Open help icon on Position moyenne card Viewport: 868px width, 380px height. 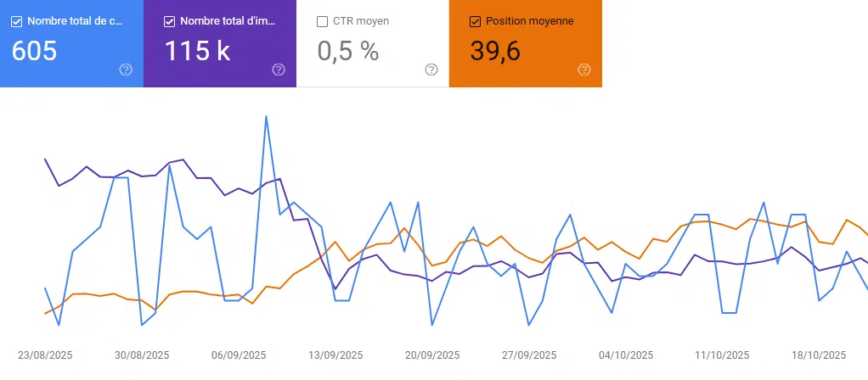[x=584, y=70]
